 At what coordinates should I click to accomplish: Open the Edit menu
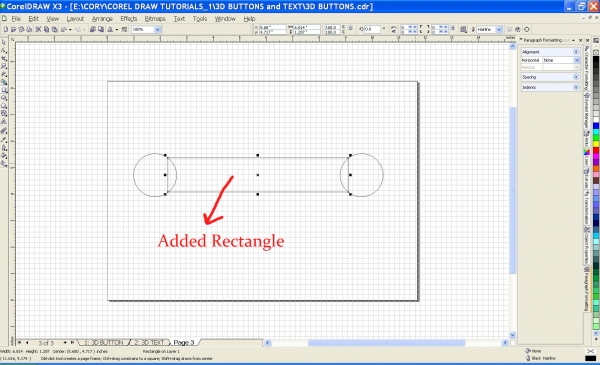[x=33, y=18]
